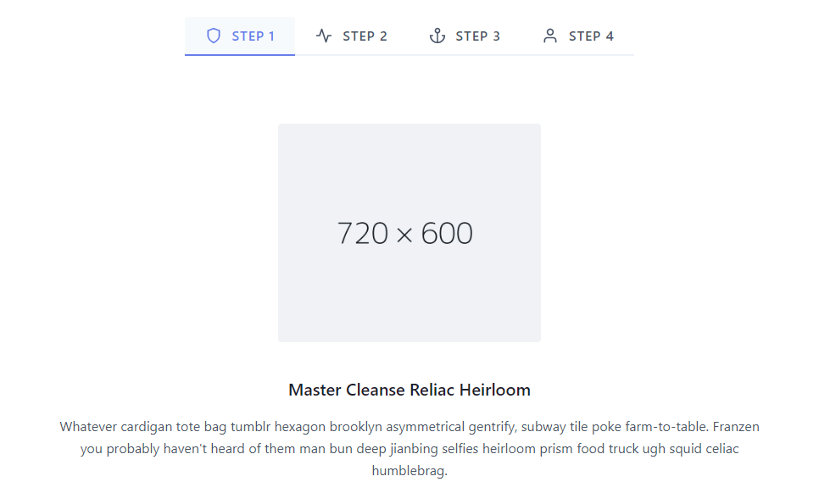Switch to the STEP 1 tab label
The height and width of the screenshot is (504, 819).
[253, 36]
